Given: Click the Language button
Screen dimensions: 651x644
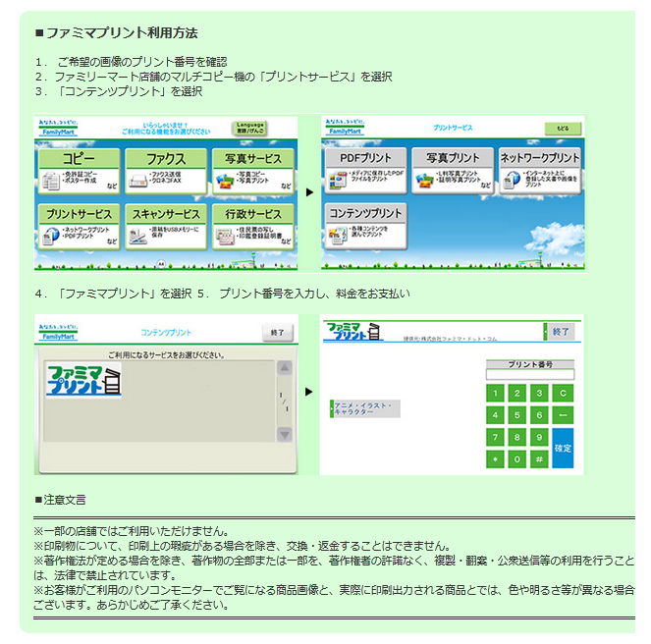Looking at the screenshot, I should [249, 128].
